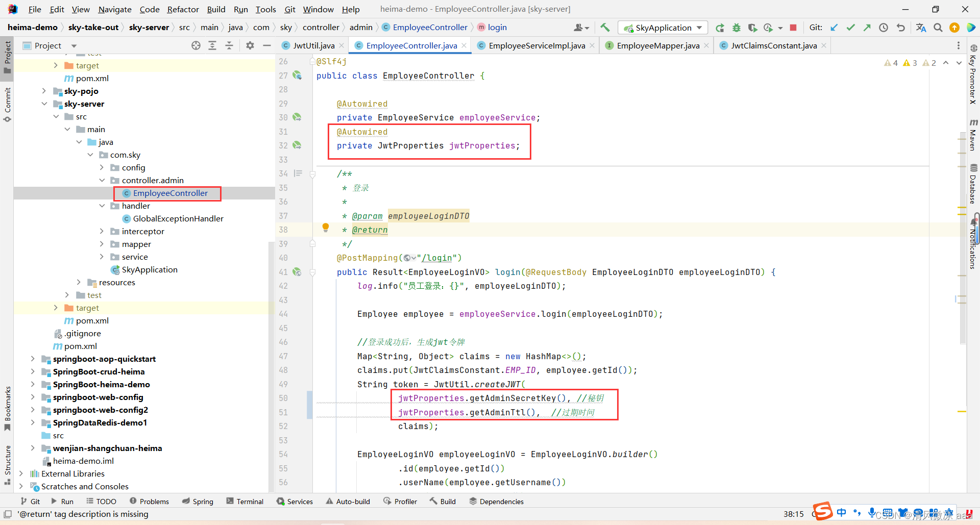The image size is (980, 525).
Task: Switch to JwtClaimsConstant.java tab
Action: 773,45
